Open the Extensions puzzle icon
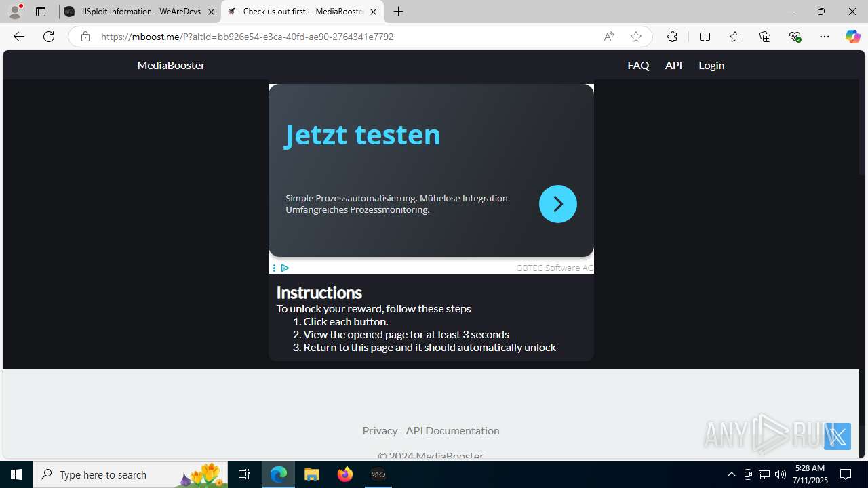Viewport: 868px width, 488px height. (x=672, y=37)
